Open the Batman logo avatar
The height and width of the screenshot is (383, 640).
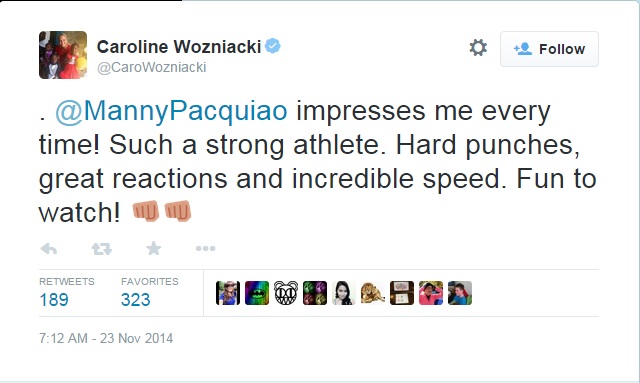(x=257, y=293)
